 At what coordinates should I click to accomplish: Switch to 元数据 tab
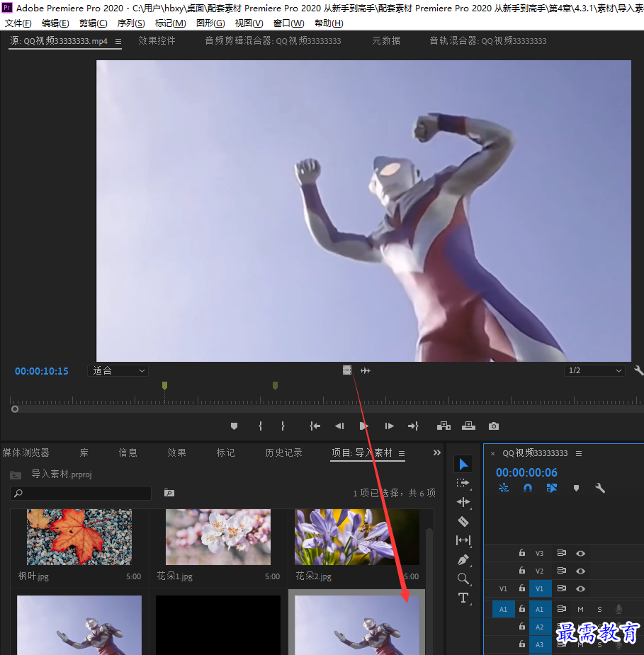(x=386, y=41)
